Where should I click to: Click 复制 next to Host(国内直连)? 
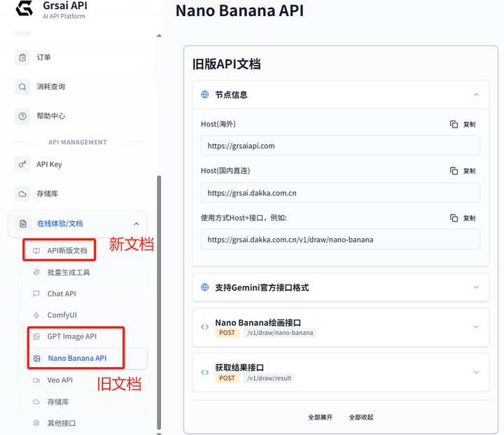469,171
